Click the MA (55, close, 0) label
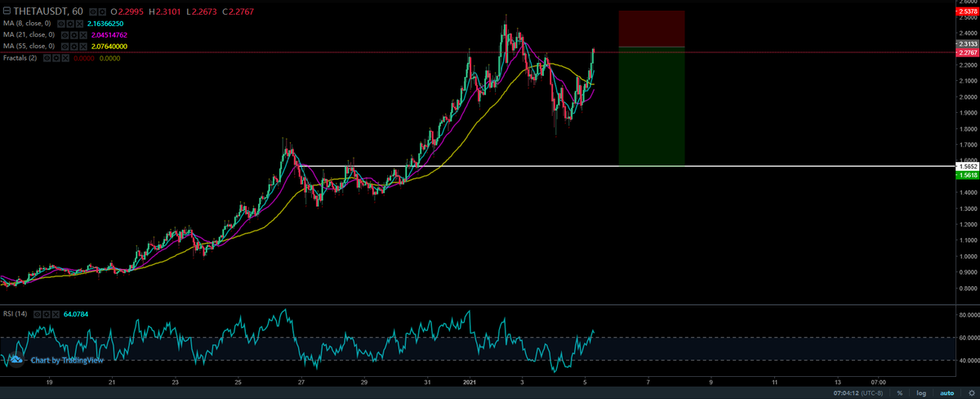Screen dimensions: 980x399 click(x=29, y=47)
